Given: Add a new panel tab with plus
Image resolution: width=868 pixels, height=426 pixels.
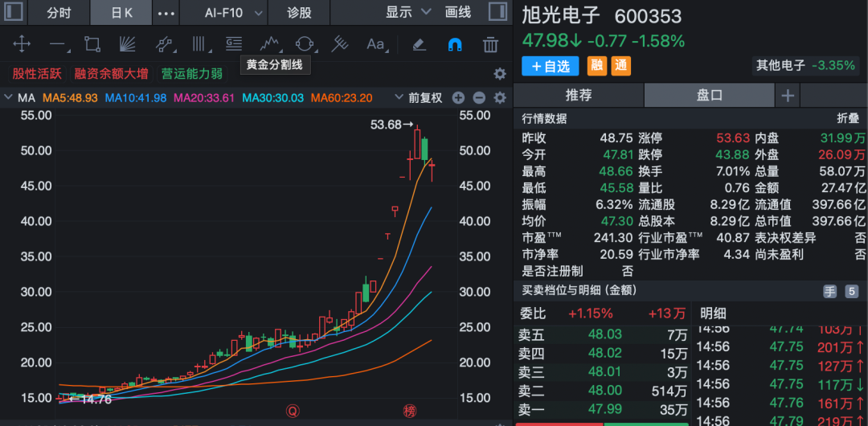Looking at the screenshot, I should click(787, 96).
